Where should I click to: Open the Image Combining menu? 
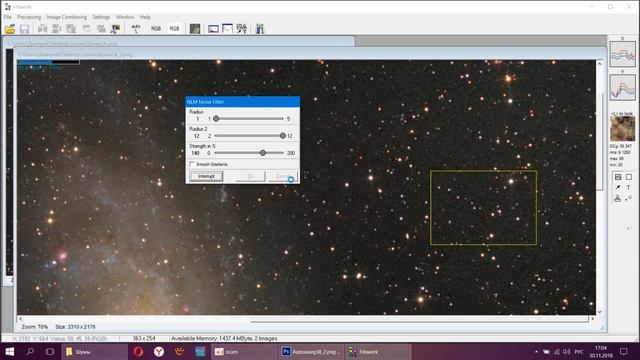[x=67, y=17]
